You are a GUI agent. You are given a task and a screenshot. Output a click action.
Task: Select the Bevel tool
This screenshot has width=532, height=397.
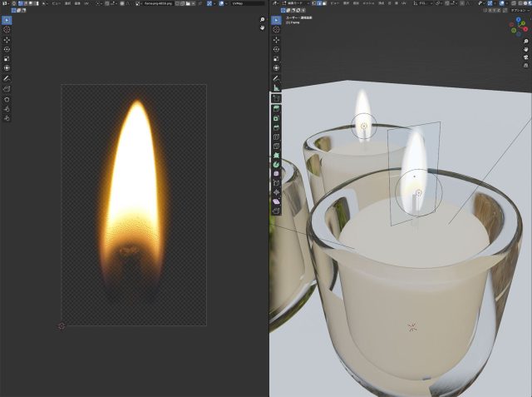[x=276, y=127]
